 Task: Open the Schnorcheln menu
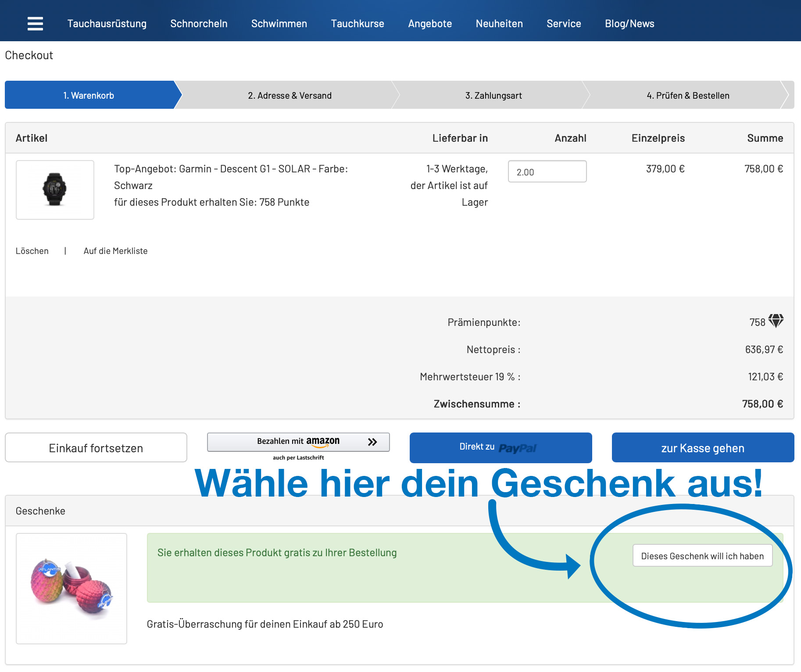pyautogui.click(x=199, y=24)
